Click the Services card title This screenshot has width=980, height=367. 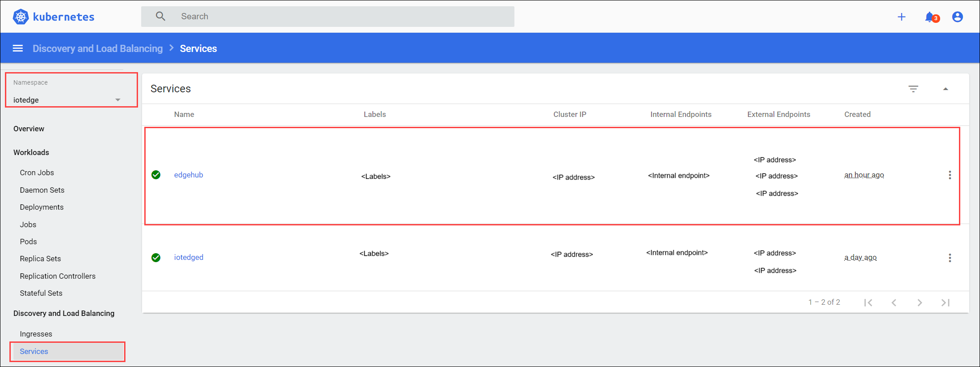(171, 89)
